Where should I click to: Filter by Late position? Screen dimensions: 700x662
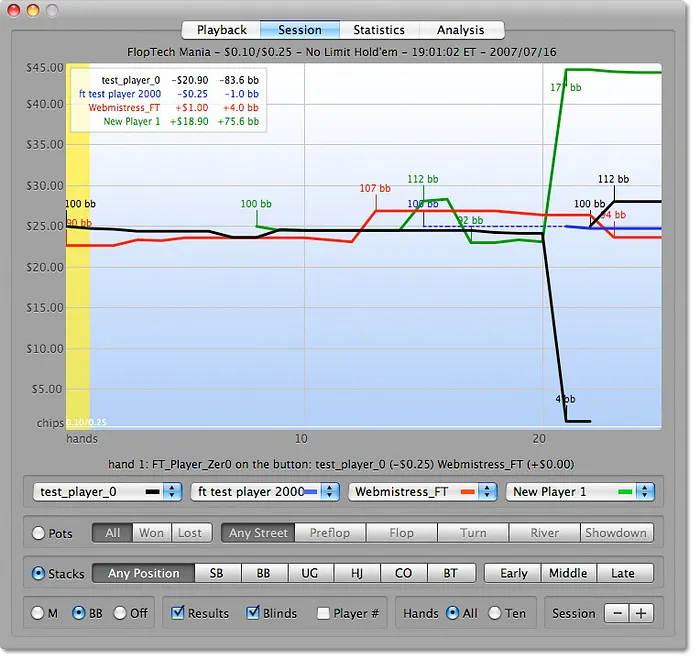pos(623,573)
